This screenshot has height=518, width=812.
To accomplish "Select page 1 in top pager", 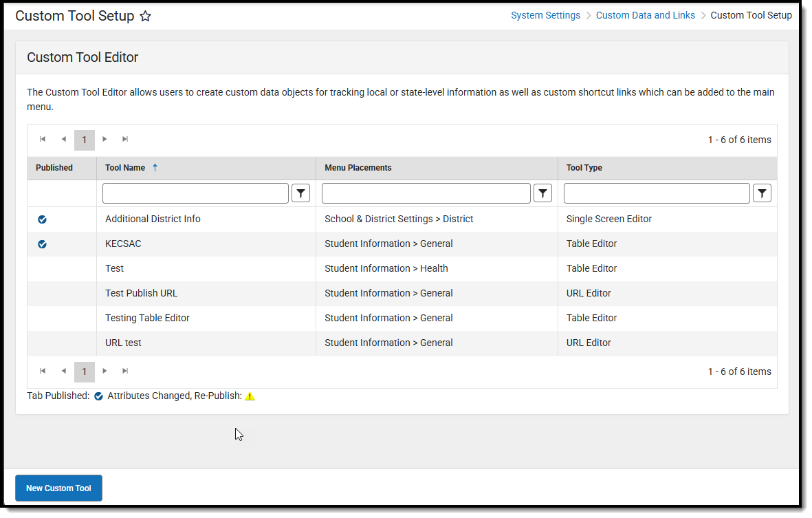I will click(85, 140).
